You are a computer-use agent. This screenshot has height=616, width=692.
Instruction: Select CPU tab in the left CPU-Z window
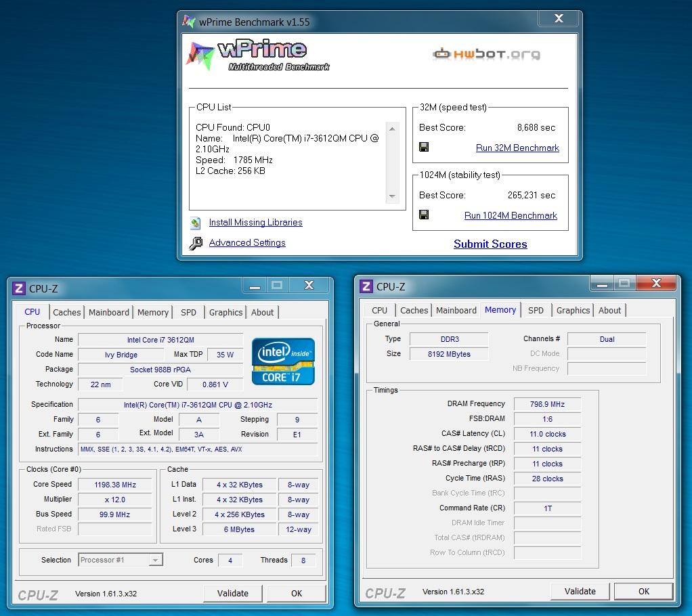click(x=33, y=311)
